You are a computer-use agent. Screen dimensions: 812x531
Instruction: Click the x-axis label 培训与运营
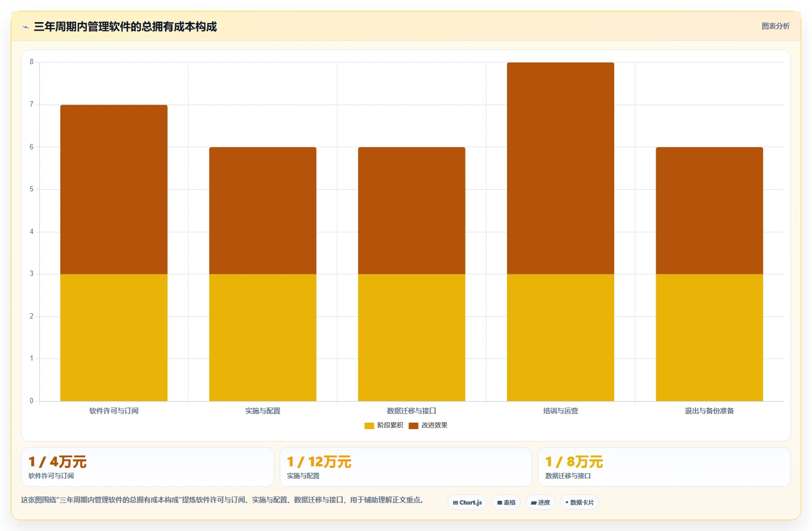pos(560,411)
